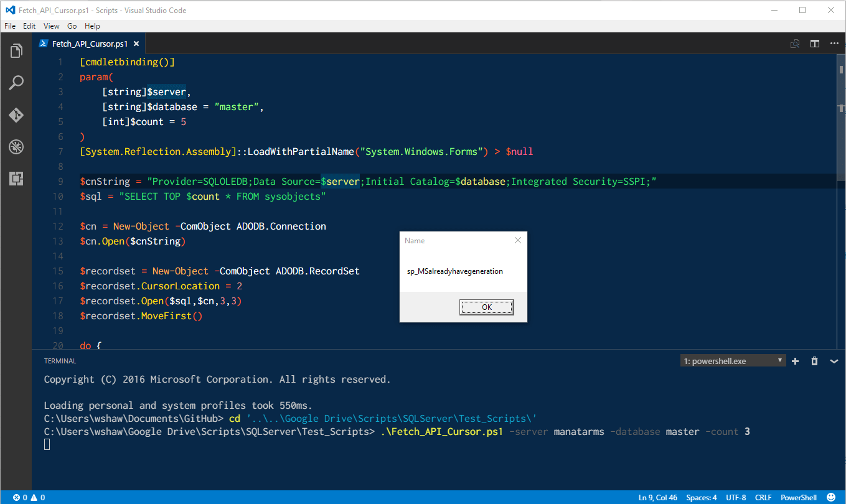Open the powershell.exe terminal dropdown
The height and width of the screenshot is (504, 846).
pyautogui.click(x=733, y=361)
